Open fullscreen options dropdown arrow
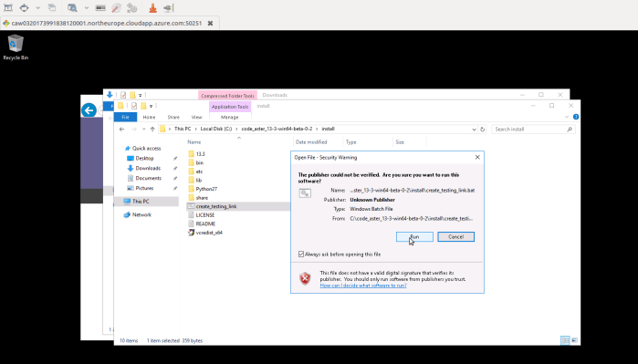The height and width of the screenshot is (364, 638). (37, 7)
